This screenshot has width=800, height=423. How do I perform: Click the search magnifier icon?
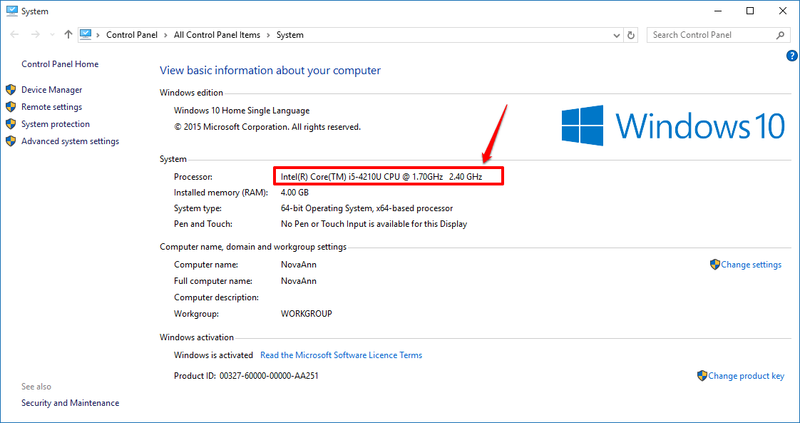[780, 35]
